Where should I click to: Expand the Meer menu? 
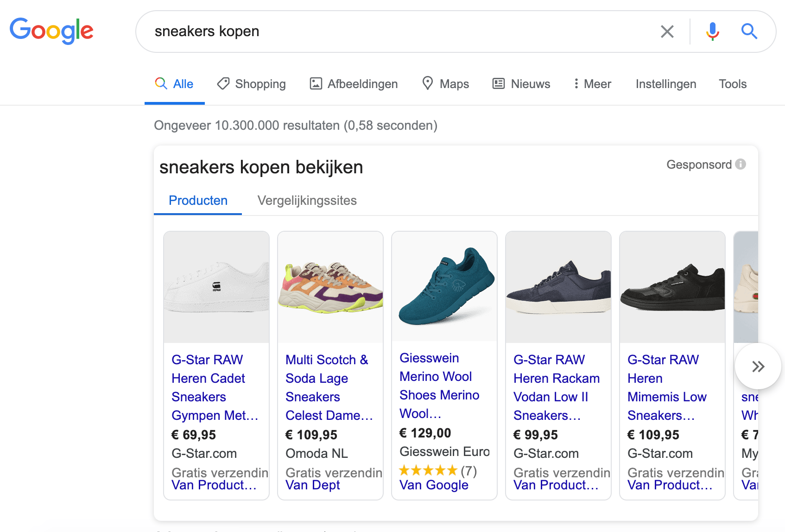coord(592,84)
